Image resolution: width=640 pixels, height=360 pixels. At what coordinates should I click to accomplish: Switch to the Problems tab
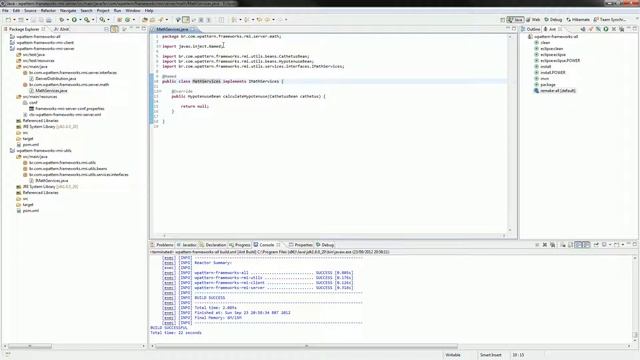[x=162, y=245]
